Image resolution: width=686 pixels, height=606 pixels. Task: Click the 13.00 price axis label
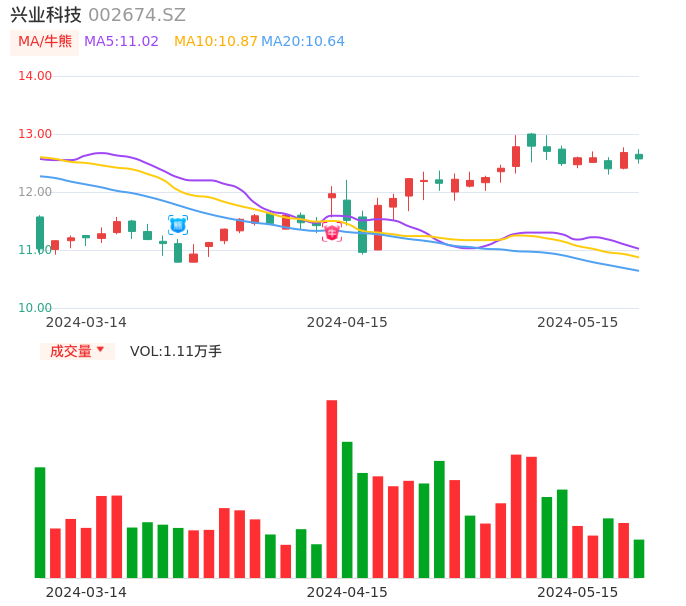coord(35,134)
